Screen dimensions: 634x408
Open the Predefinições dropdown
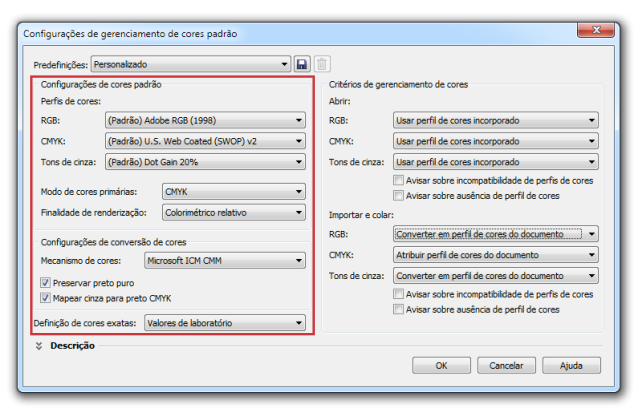[190, 64]
